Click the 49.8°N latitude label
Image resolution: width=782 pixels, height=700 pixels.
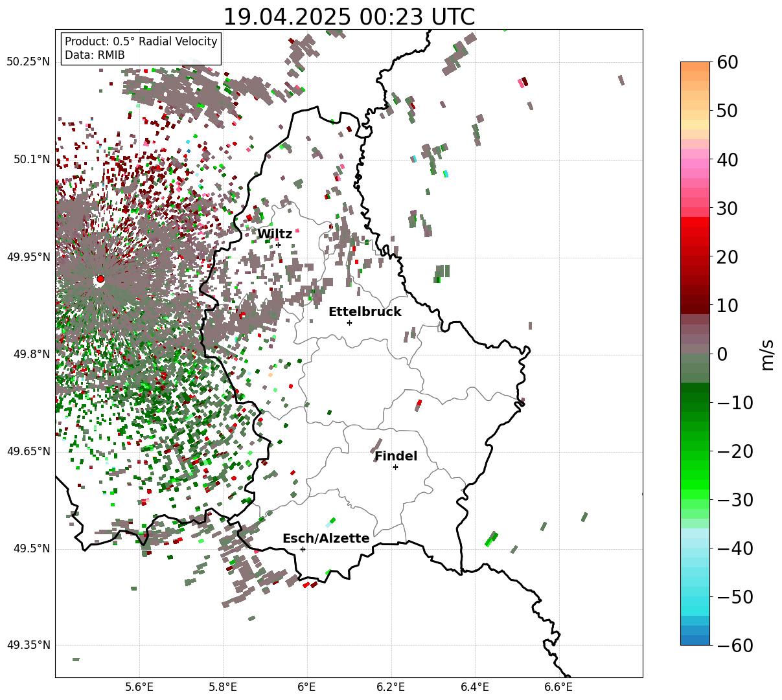(30, 354)
